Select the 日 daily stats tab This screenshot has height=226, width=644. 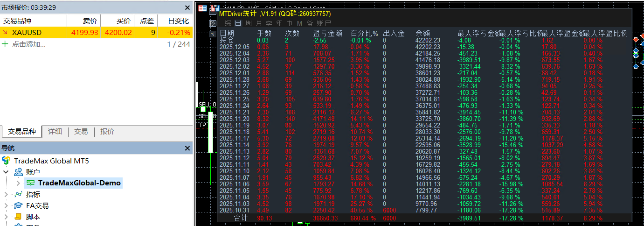click(238, 23)
